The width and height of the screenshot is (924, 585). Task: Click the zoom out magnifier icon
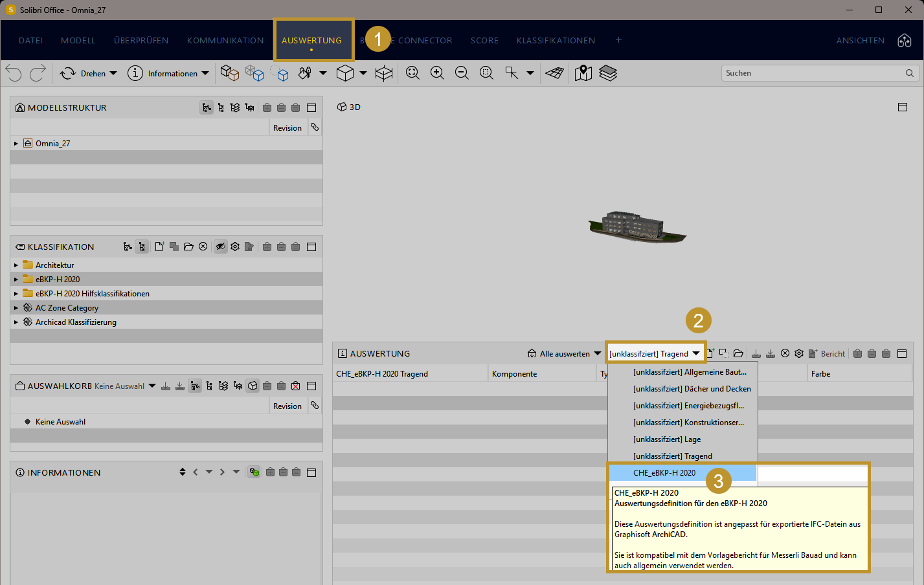click(462, 73)
